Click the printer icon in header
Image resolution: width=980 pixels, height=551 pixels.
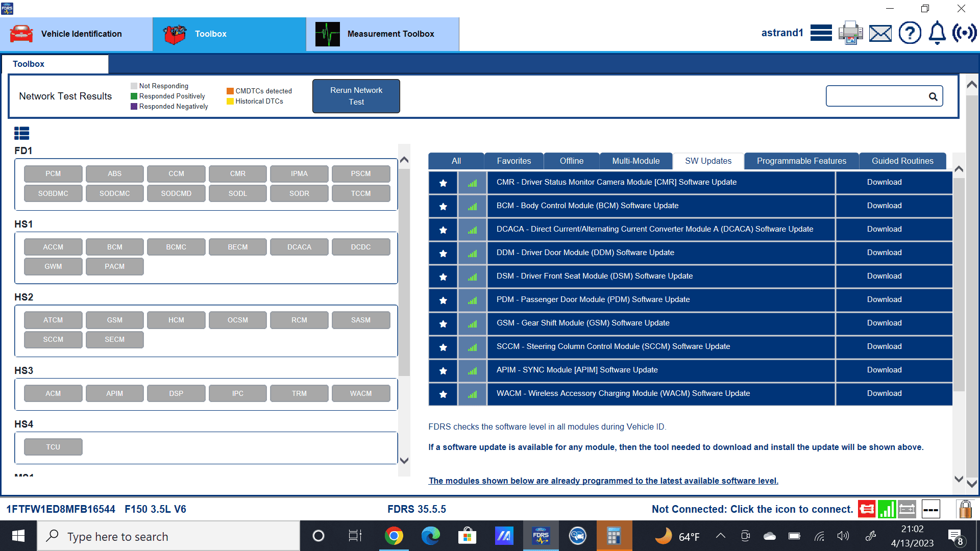tap(850, 33)
